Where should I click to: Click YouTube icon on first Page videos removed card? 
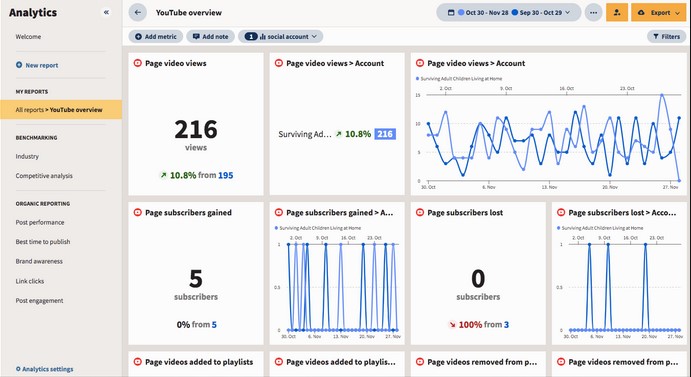(x=420, y=362)
